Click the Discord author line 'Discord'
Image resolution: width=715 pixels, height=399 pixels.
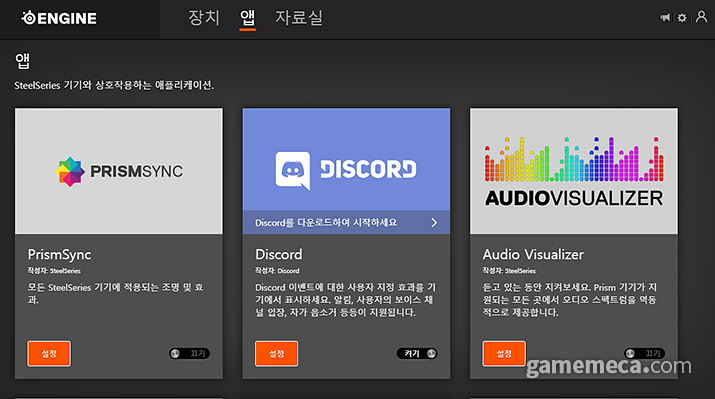[x=277, y=271]
